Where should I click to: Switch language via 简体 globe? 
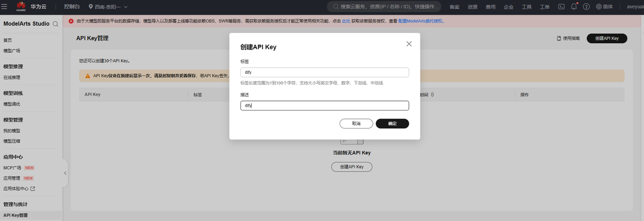[604, 7]
